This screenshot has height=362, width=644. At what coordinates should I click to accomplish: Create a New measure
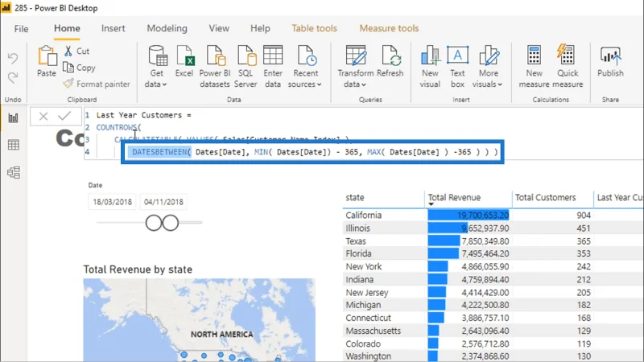534,67
